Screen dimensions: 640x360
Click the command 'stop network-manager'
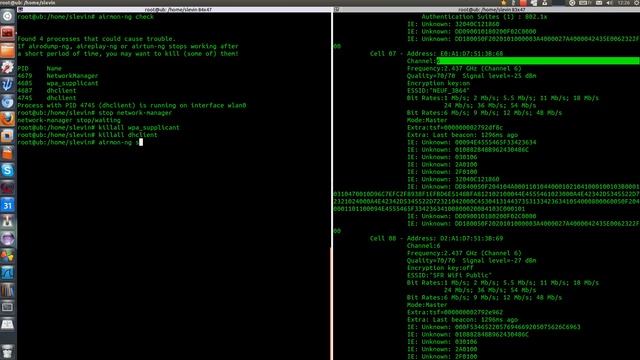[135, 113]
